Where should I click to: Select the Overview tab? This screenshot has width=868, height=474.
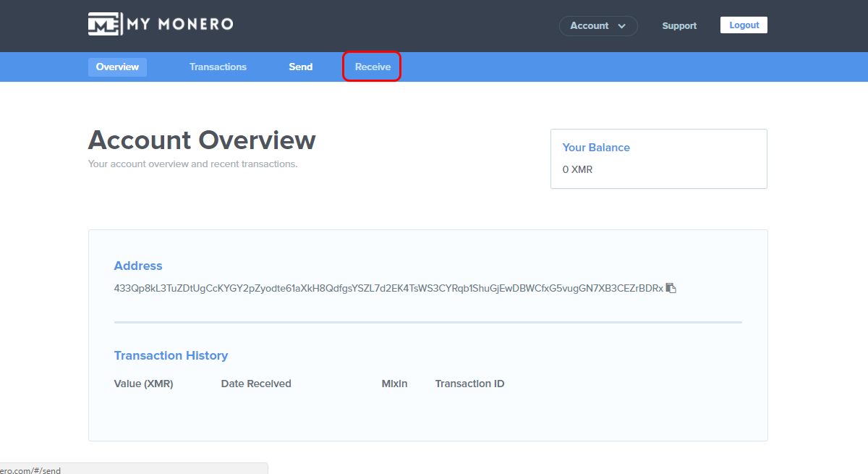pyautogui.click(x=117, y=67)
